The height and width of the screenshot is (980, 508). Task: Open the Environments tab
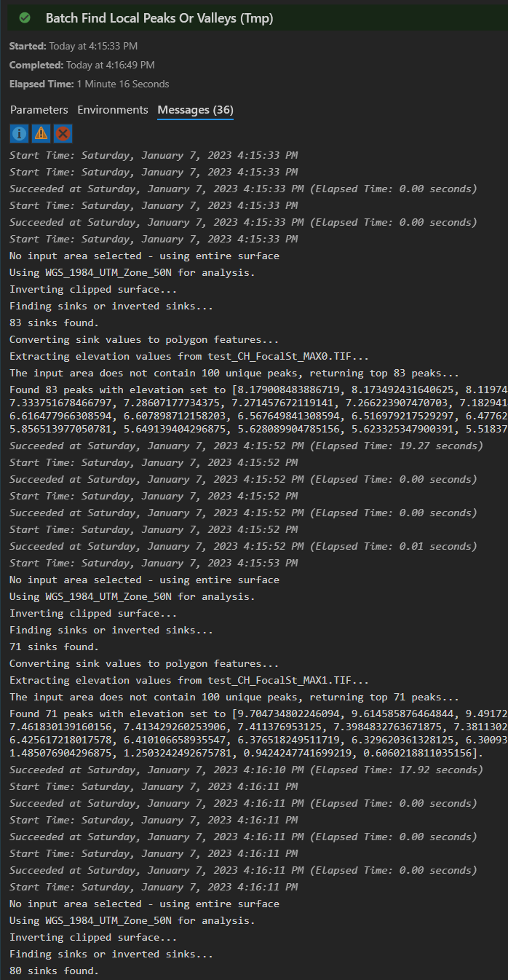pos(113,110)
